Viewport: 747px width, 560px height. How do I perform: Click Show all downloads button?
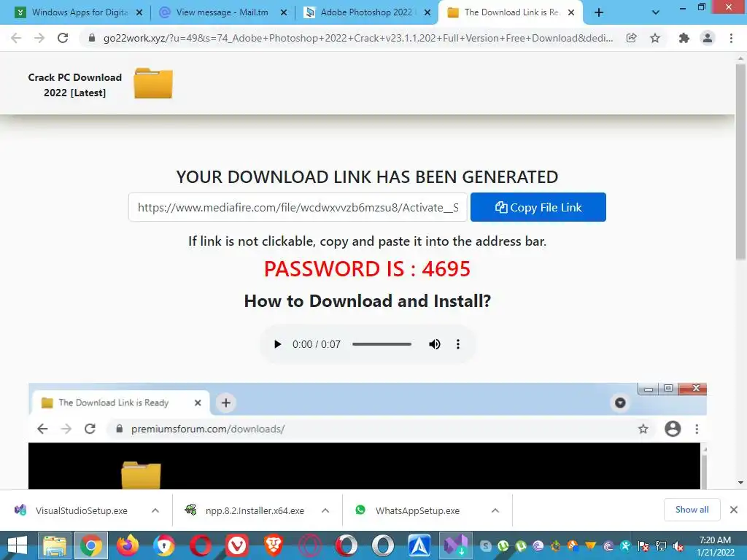tap(692, 510)
